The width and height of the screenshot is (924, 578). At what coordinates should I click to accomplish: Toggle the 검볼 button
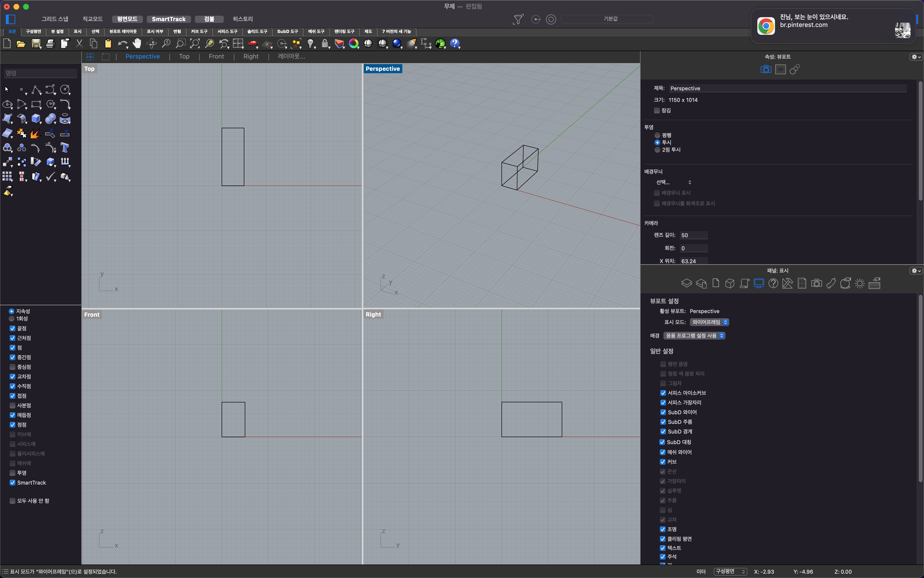(209, 19)
